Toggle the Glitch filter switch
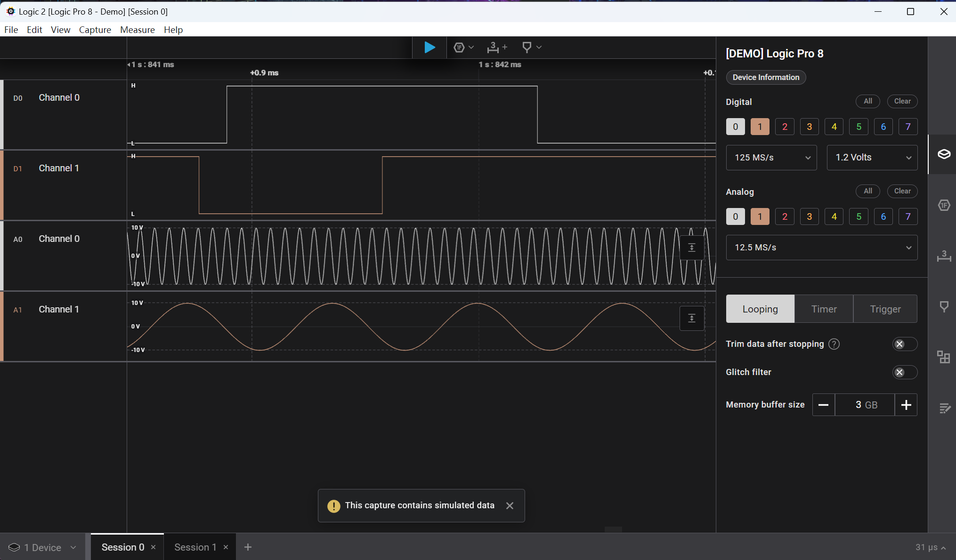The image size is (956, 560). [905, 372]
